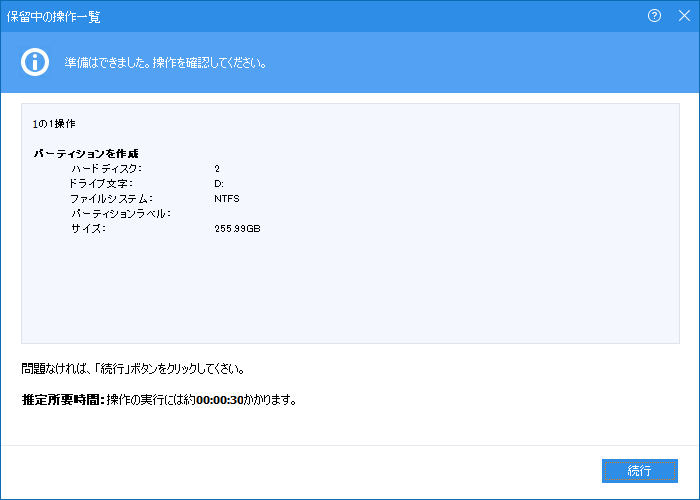Click the 推定所要時間 text
The image size is (700, 500).
click(62, 400)
